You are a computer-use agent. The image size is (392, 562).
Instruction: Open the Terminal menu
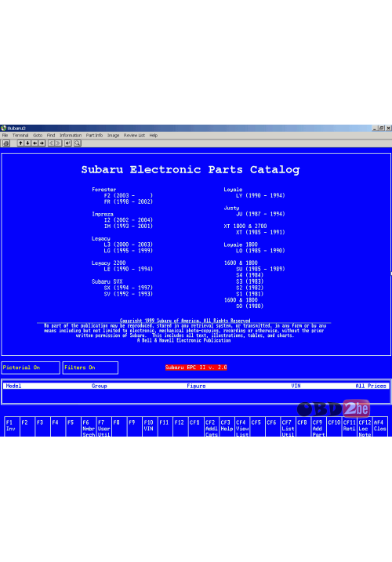pyautogui.click(x=20, y=136)
